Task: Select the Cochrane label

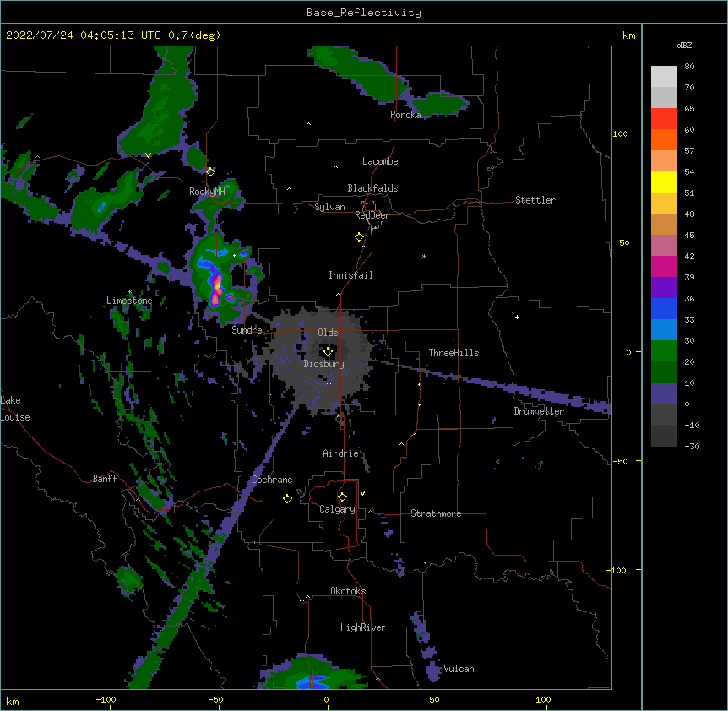Action: [272, 480]
